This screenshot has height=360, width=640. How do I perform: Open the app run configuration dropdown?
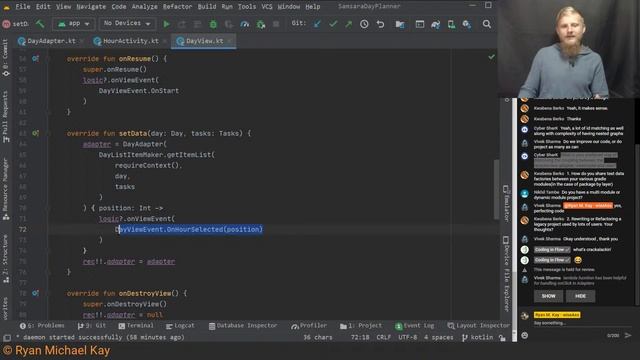74,24
